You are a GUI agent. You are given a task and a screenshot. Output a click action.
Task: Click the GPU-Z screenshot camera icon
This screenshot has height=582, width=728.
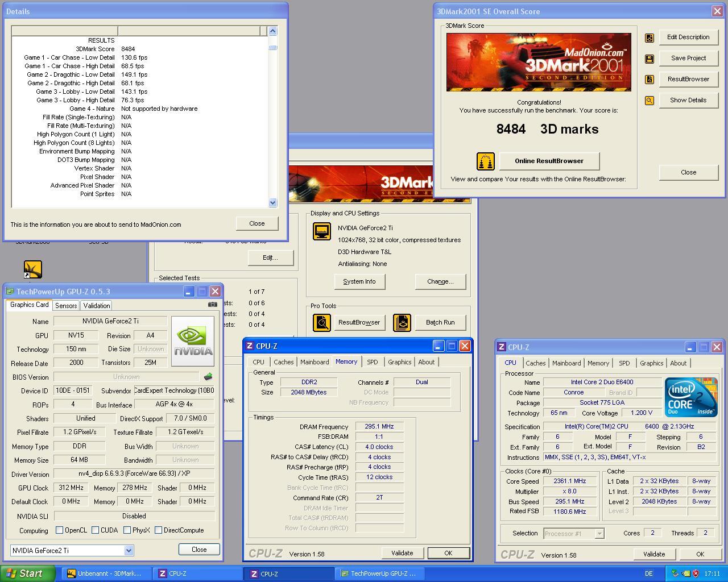(x=212, y=305)
